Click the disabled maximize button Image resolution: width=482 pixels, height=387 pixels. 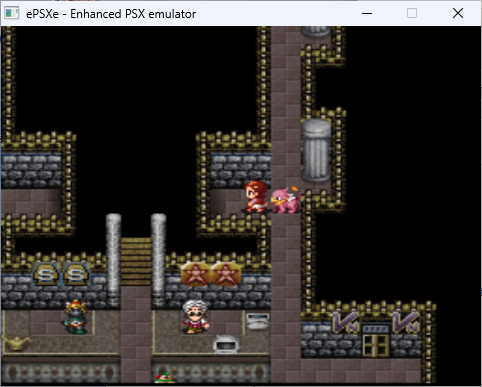(x=412, y=14)
